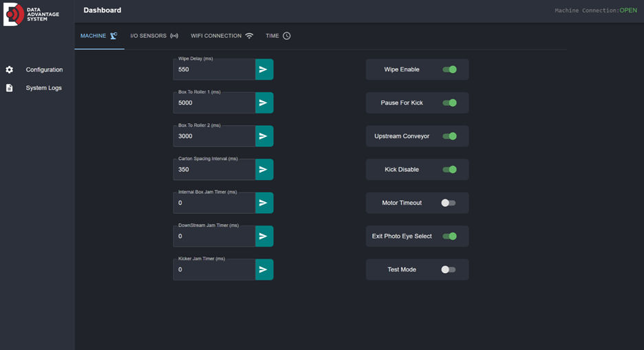644x350 pixels.
Task: Select the MACHINE tab label
Action: coord(94,36)
